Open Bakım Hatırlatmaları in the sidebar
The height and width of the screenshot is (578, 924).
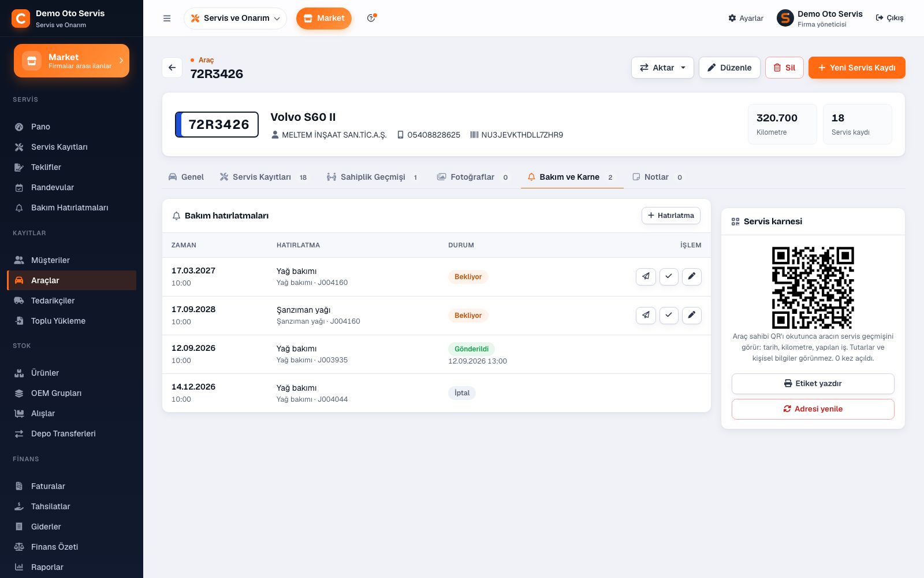point(72,208)
